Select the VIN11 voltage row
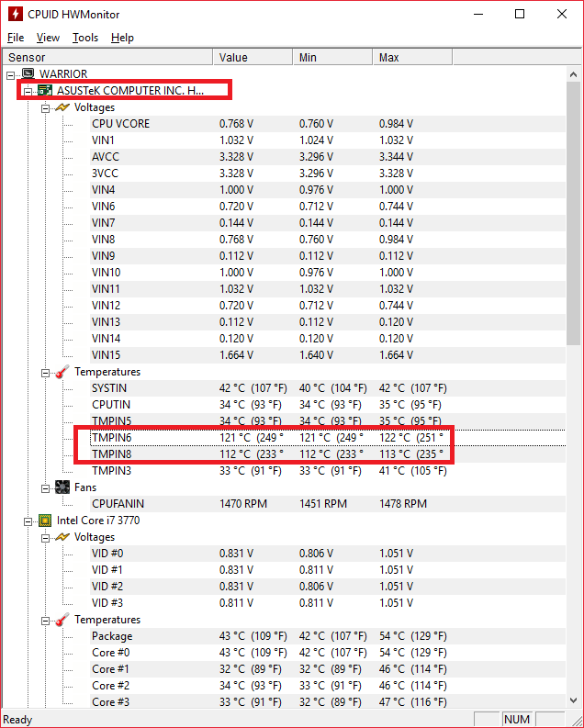The height and width of the screenshot is (728, 584). [x=328, y=289]
